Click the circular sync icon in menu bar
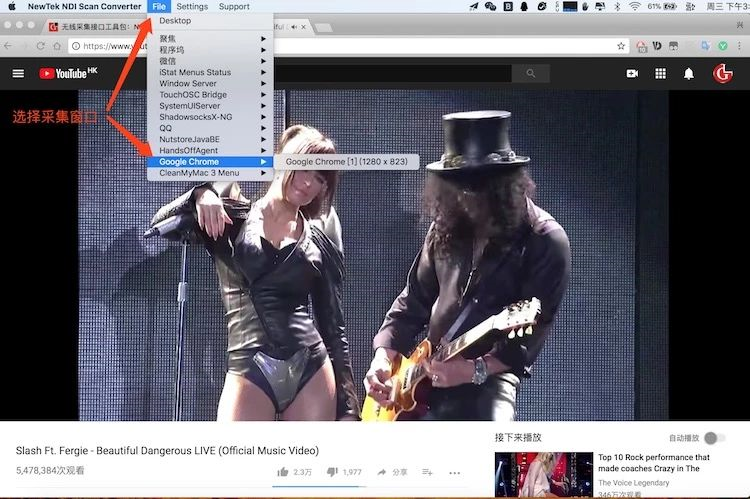 pyautogui.click(x=541, y=6)
